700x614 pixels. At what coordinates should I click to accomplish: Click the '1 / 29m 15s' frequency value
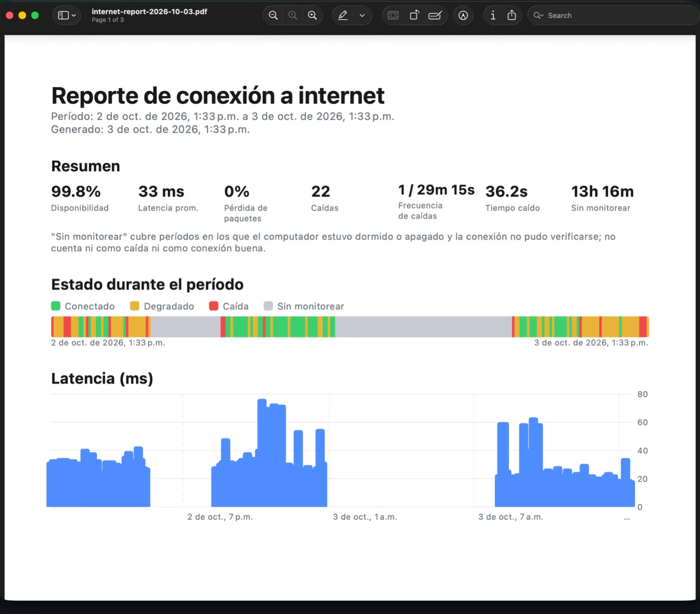436,190
